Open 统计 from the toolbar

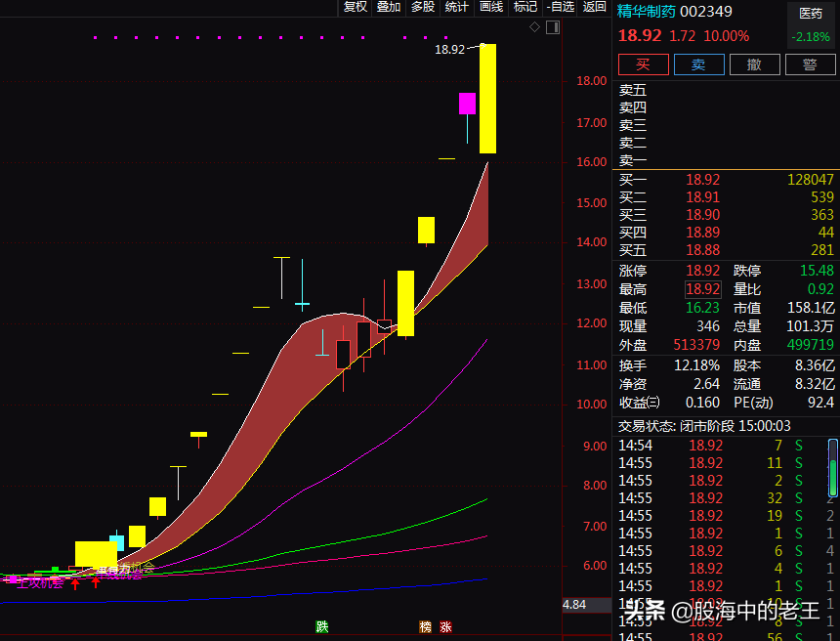point(456,7)
